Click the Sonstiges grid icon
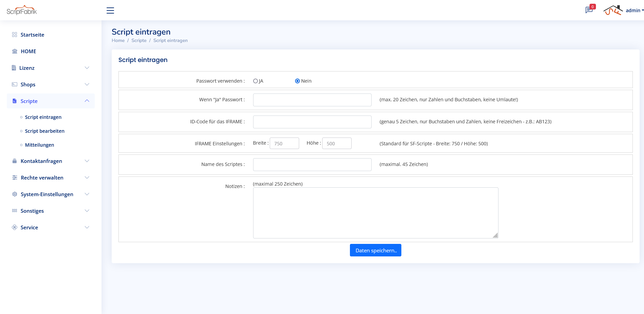 click(15, 211)
